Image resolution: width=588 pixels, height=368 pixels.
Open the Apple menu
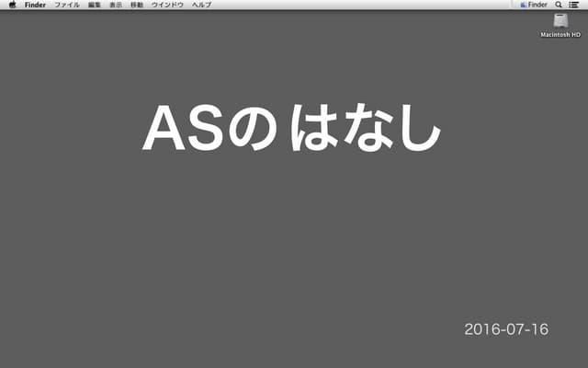(x=12, y=5)
